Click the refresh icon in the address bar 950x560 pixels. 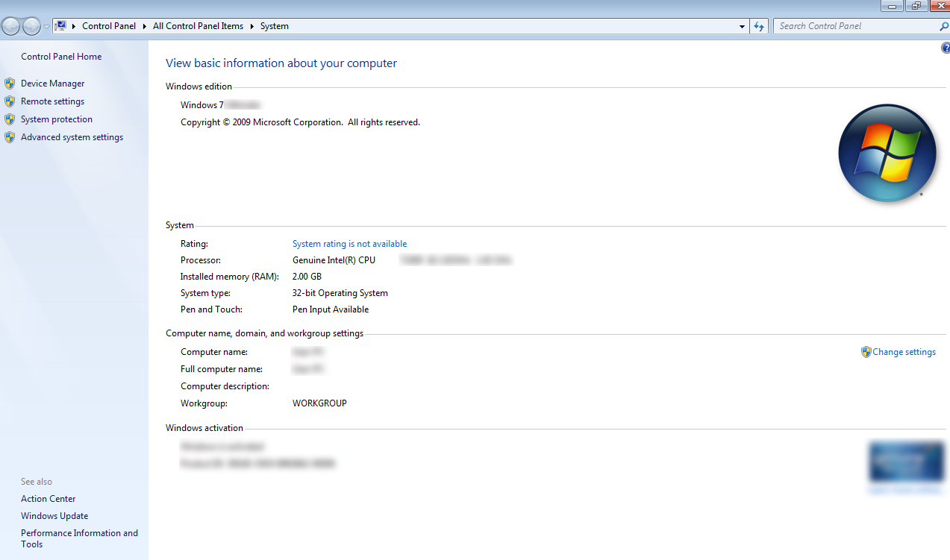(x=759, y=25)
